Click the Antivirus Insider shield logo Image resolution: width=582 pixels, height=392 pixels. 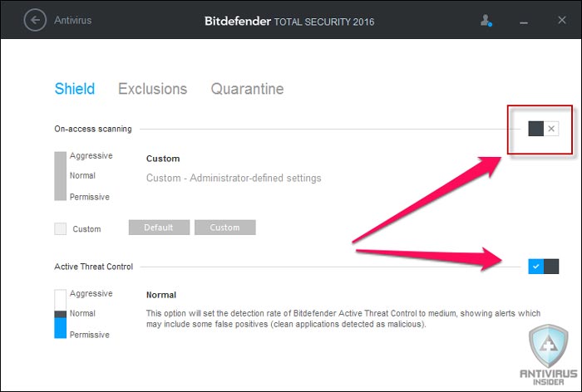point(549,355)
